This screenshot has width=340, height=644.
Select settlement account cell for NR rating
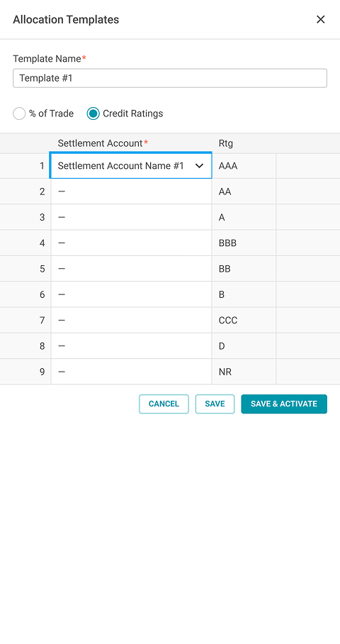tap(131, 372)
